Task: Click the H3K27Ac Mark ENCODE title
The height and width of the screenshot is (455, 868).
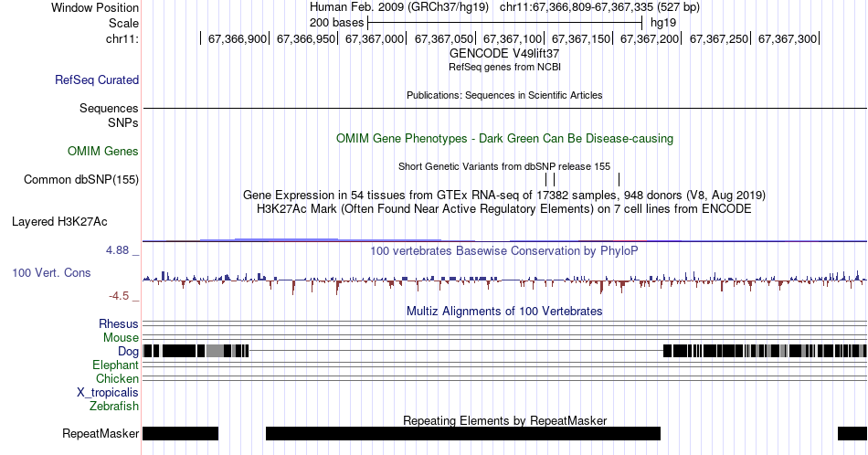Action: click(x=504, y=208)
